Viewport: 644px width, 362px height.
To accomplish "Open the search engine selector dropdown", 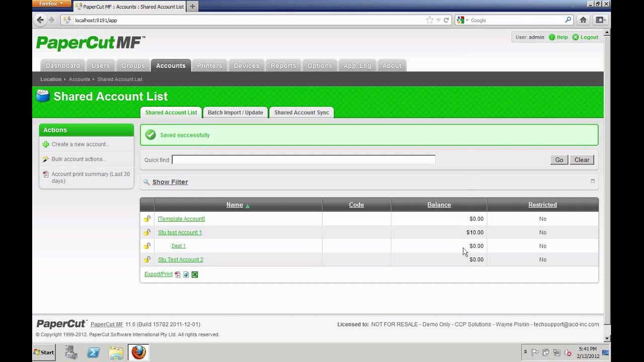I will coord(462,20).
